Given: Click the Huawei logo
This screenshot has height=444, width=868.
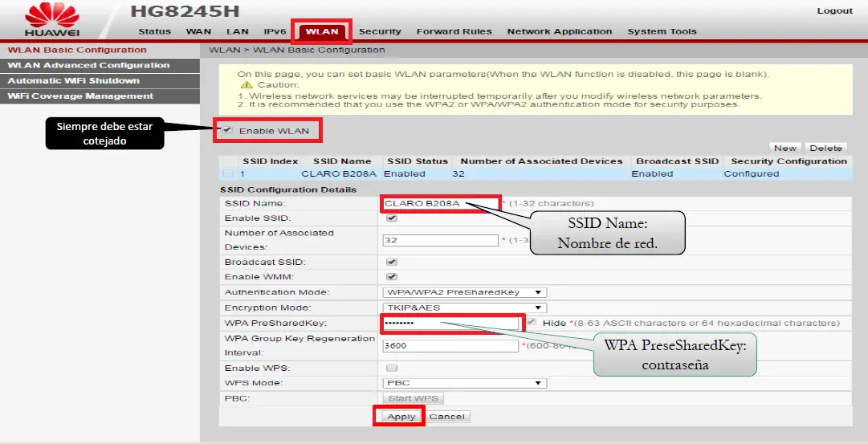Looking at the screenshot, I should coord(52,18).
